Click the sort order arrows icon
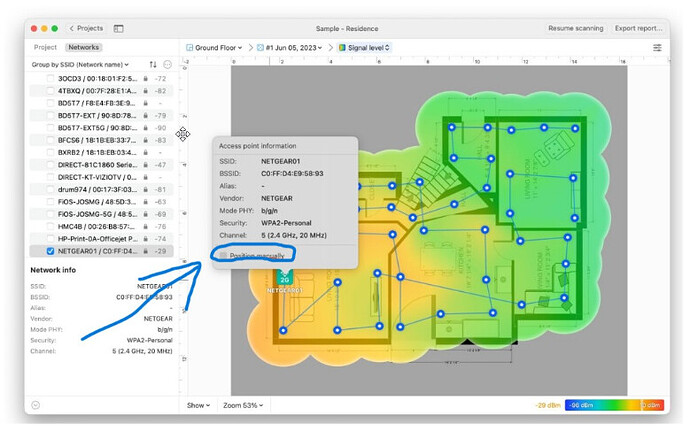 153,65
